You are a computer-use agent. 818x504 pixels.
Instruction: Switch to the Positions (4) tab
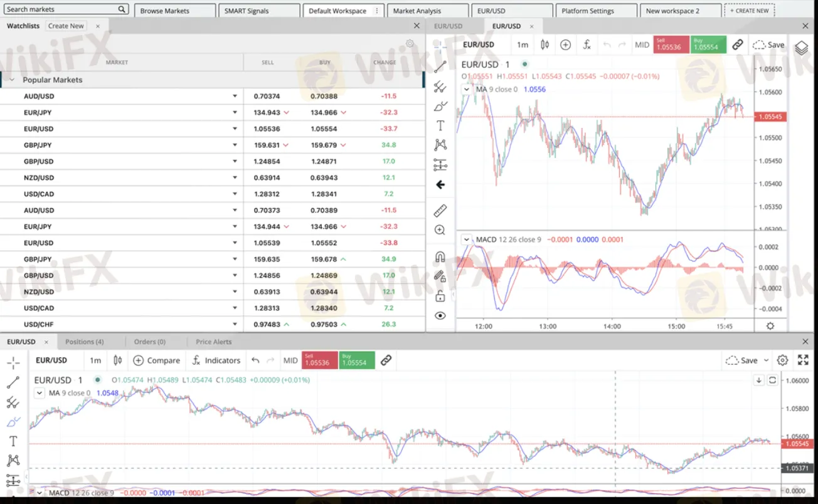click(85, 342)
